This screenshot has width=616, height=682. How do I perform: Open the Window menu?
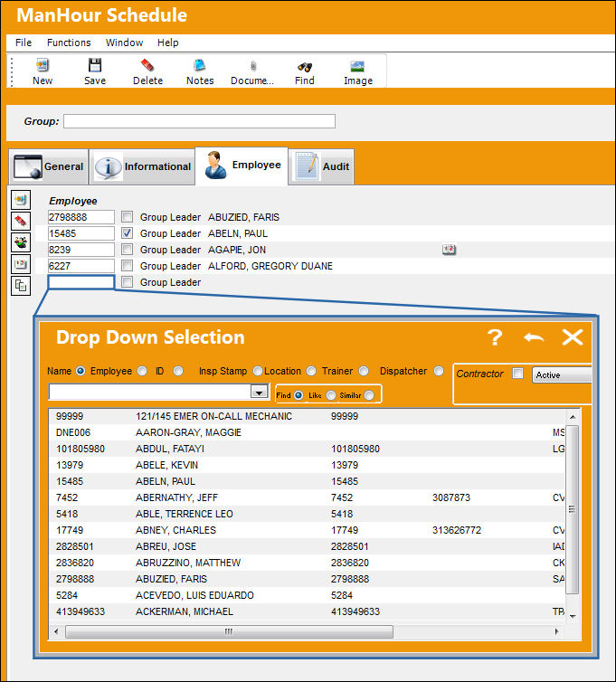click(x=125, y=43)
